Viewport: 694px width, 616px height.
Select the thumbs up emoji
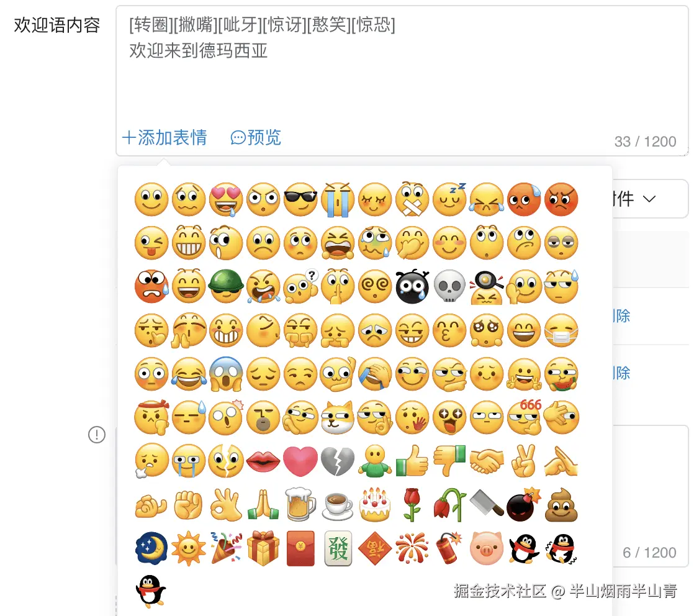coord(412,461)
